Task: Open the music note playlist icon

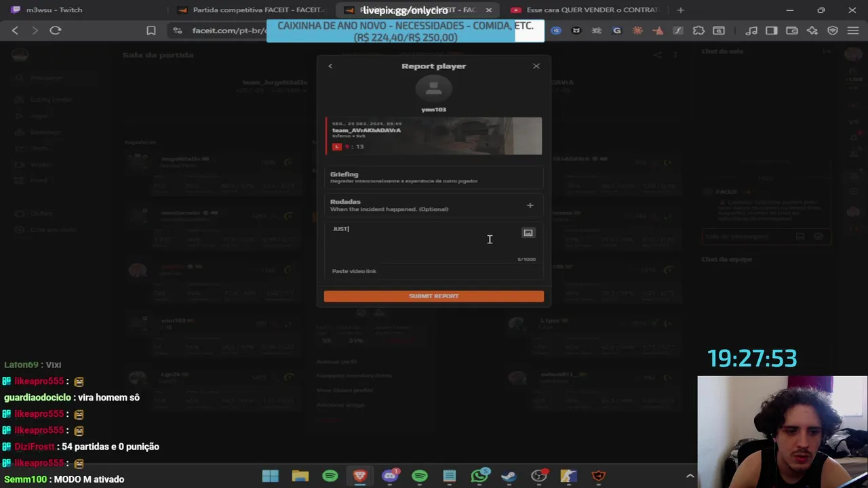Action: pyautogui.click(x=751, y=30)
